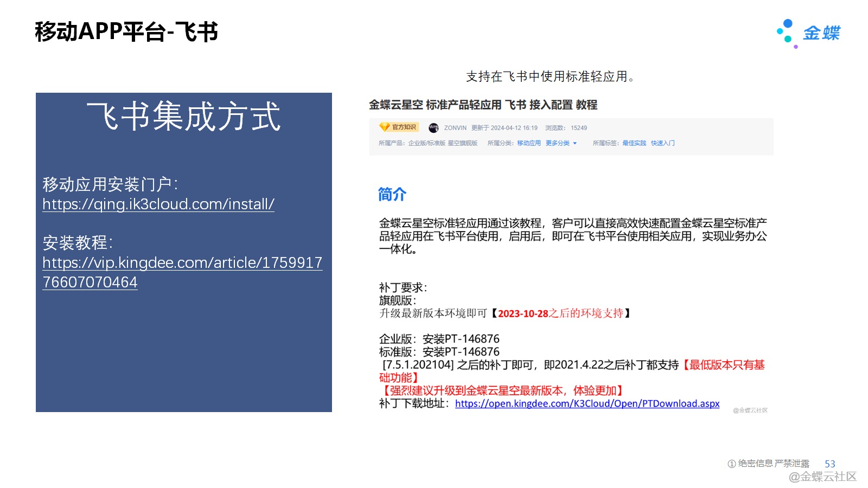Image resolution: width=868 pixels, height=488 pixels.
Task: Click the 简介 section heading
Action: 392,194
